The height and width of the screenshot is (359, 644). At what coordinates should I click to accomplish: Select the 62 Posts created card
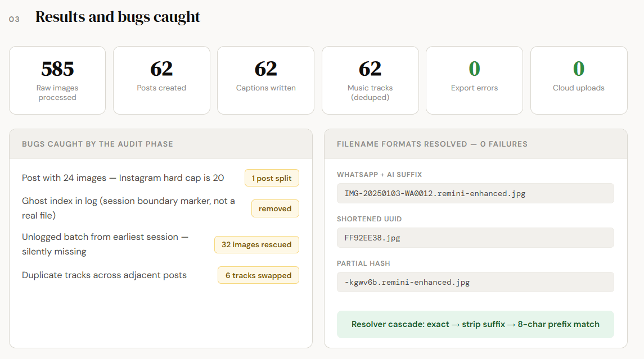pos(161,80)
